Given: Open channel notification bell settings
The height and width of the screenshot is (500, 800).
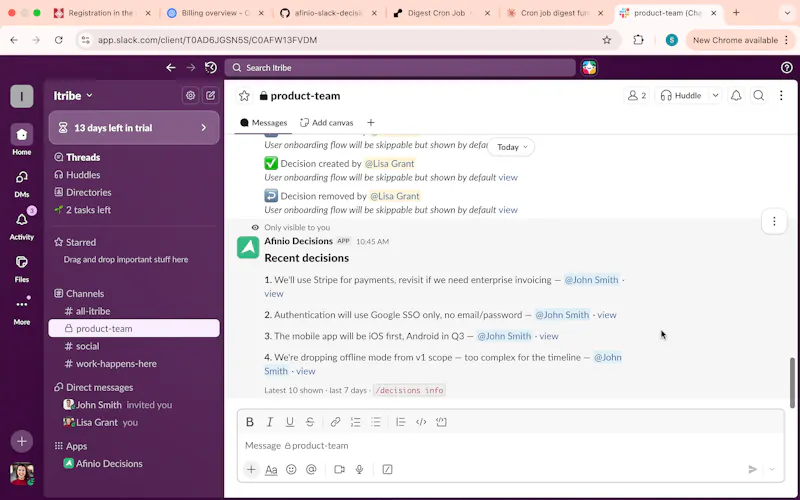Looking at the screenshot, I should pyautogui.click(x=736, y=95).
